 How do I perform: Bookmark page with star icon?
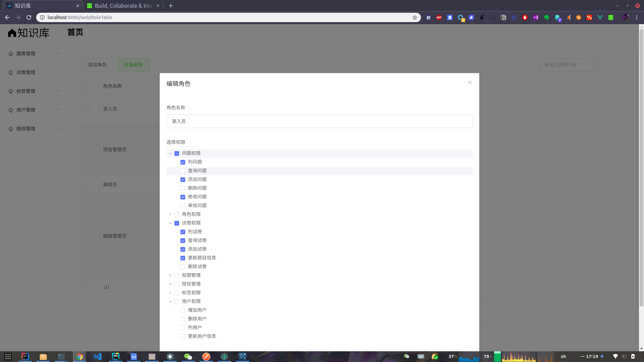click(415, 17)
